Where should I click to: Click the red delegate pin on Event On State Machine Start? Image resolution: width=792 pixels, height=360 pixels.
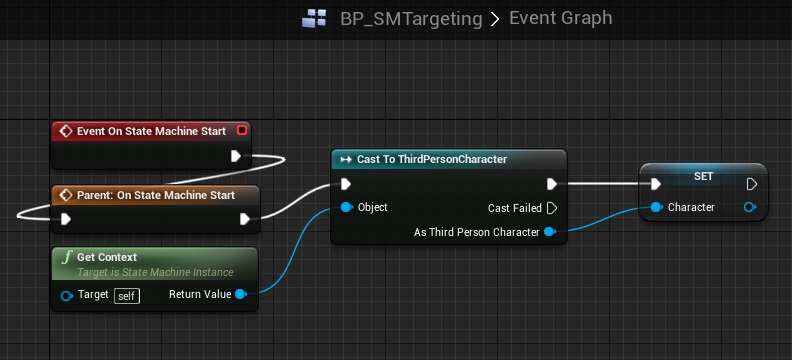pos(242,131)
